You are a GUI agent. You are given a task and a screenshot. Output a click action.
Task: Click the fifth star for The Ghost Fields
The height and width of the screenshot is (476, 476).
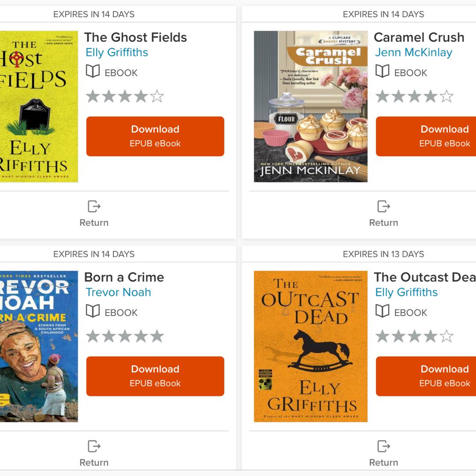coord(157,97)
